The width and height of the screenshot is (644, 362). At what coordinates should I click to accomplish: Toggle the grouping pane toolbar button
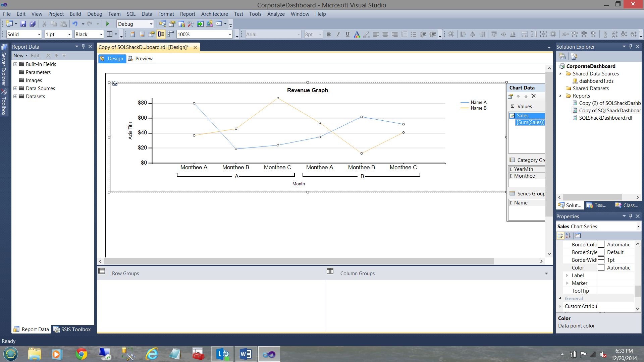pos(161,34)
